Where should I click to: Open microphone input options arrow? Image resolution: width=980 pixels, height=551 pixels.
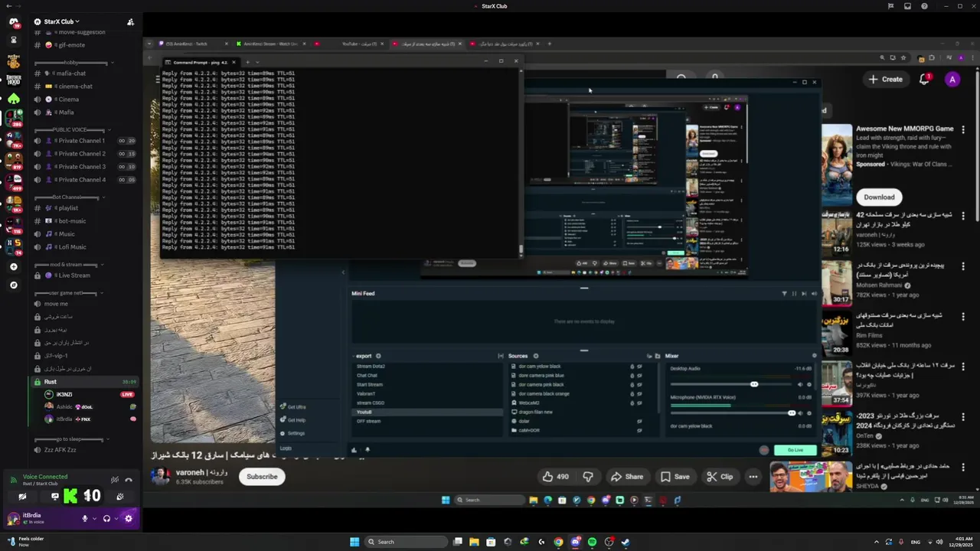(94, 518)
